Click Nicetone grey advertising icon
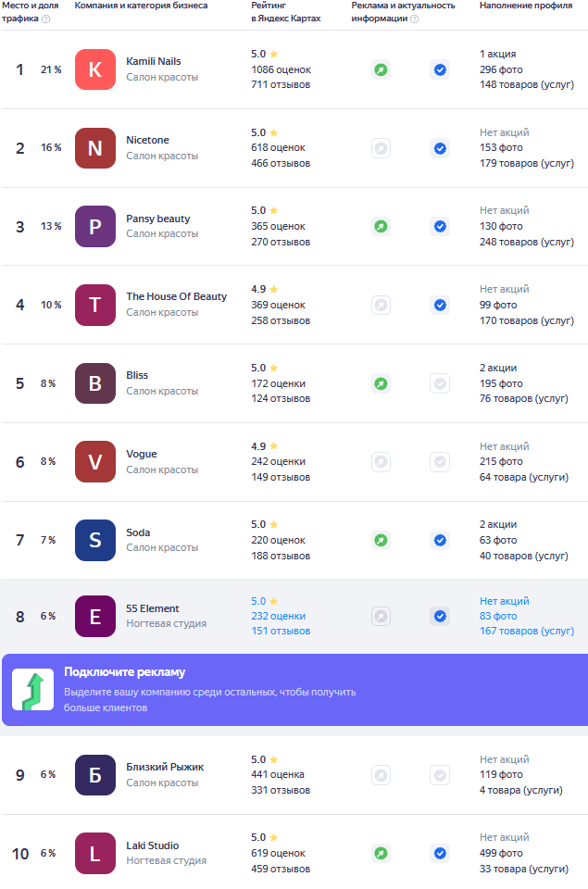The width and height of the screenshot is (588, 889). pos(381,148)
